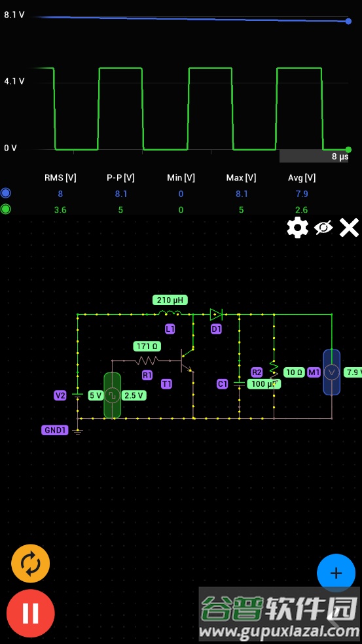This screenshot has width=362, height=644.
Task: Close the oscilloscope panel with X
Action: click(349, 228)
